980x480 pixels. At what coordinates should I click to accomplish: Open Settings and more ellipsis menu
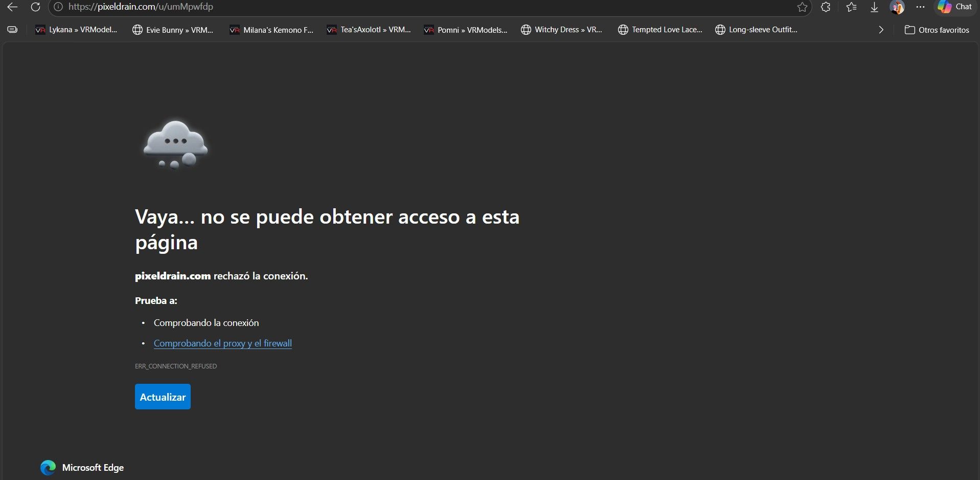(x=920, y=7)
